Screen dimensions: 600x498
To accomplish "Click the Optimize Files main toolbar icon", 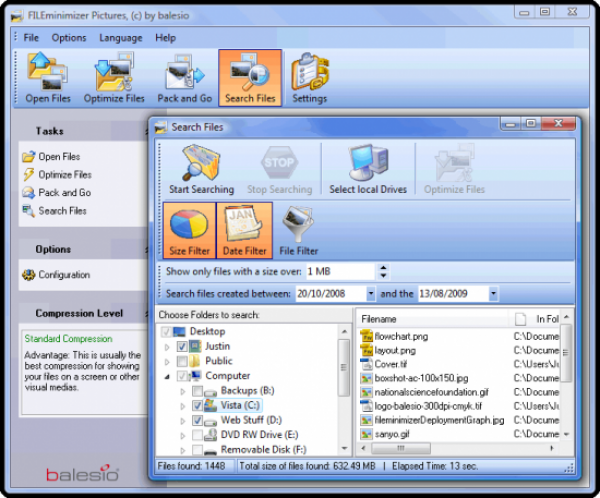I will (x=114, y=78).
